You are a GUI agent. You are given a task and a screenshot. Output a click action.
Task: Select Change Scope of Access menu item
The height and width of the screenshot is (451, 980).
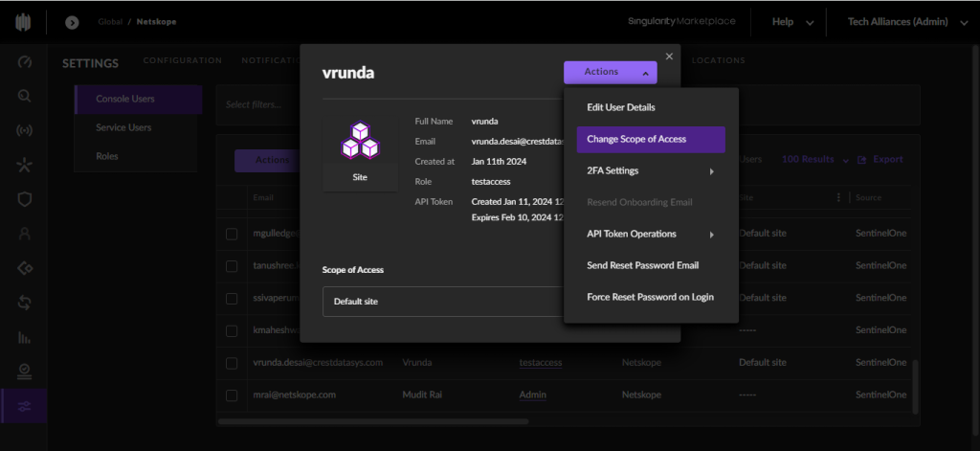click(x=651, y=140)
